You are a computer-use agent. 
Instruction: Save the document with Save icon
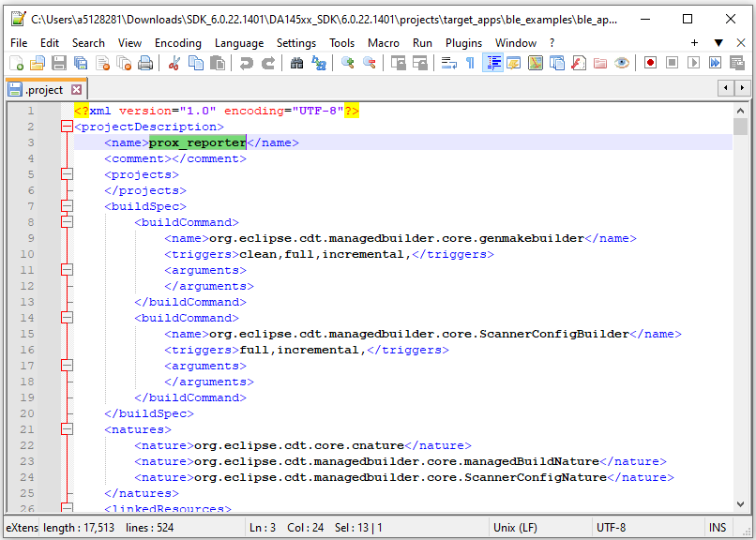point(59,63)
